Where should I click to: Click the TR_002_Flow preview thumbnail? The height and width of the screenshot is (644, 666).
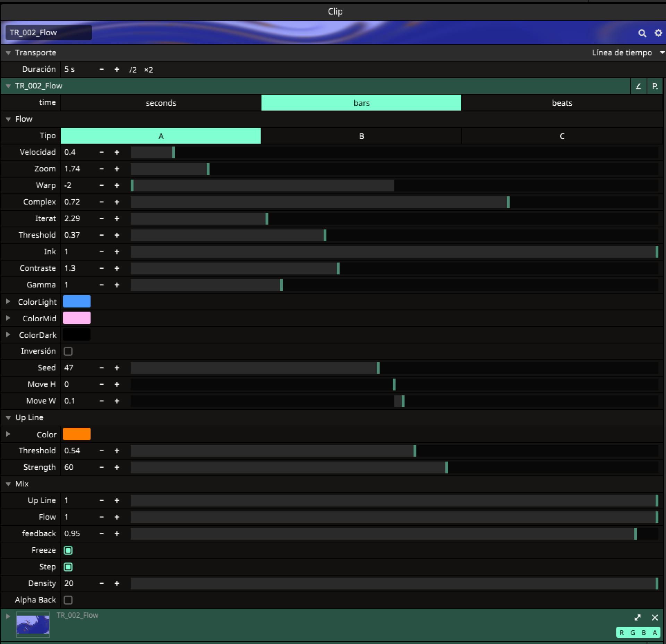tap(33, 624)
